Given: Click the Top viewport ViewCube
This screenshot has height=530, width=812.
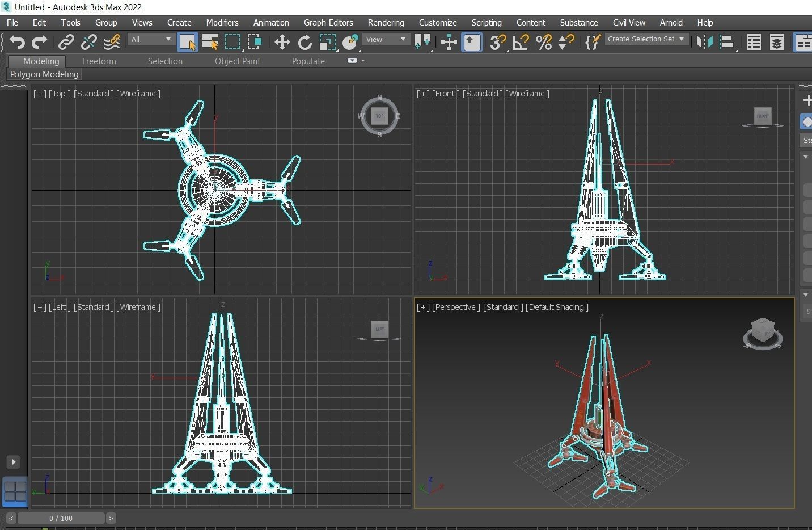Looking at the screenshot, I should click(x=379, y=116).
